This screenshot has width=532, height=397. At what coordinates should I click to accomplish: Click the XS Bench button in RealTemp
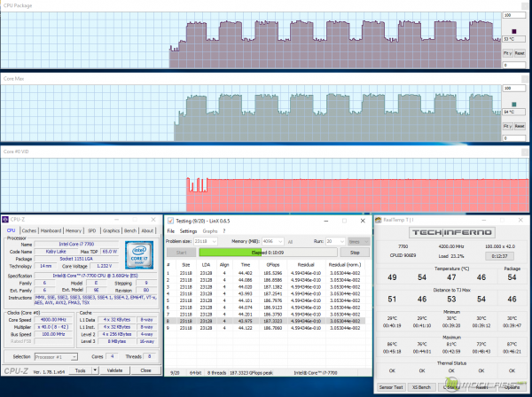pos(421,387)
